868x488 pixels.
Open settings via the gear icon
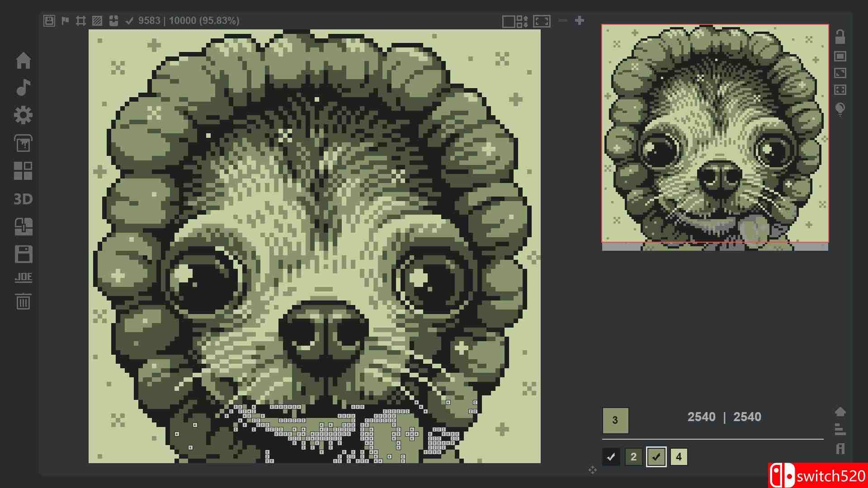click(23, 115)
